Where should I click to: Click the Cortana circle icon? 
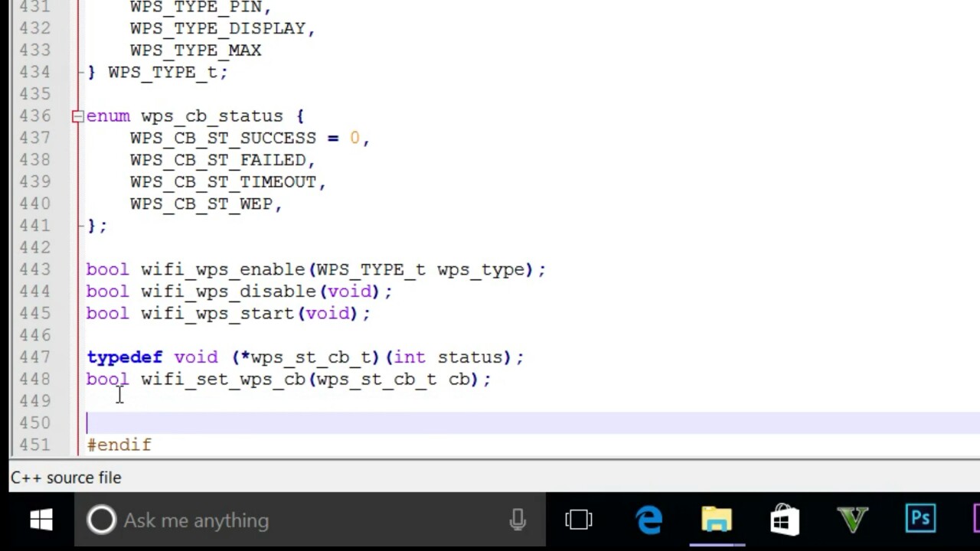click(x=101, y=520)
